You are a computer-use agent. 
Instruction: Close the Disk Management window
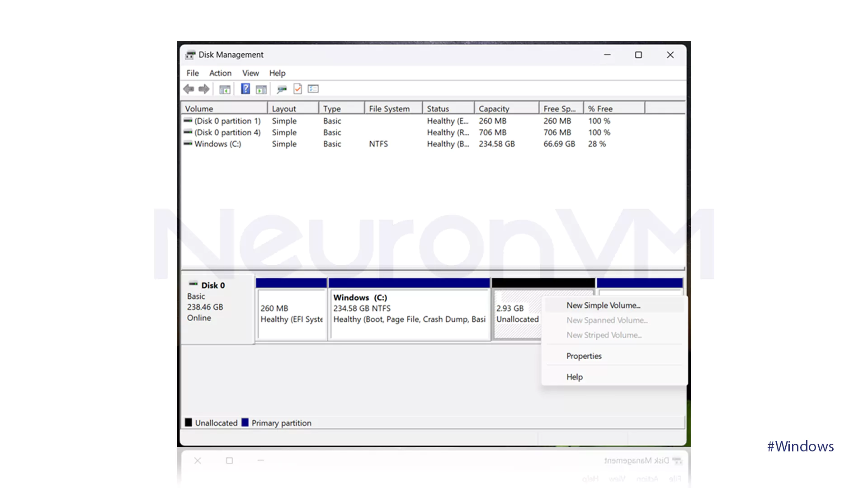[670, 55]
